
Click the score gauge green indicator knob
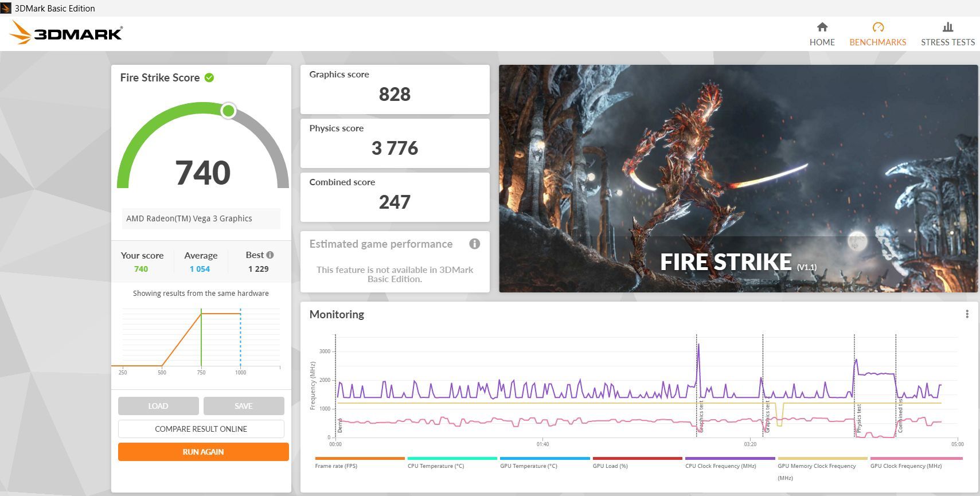pyautogui.click(x=228, y=111)
